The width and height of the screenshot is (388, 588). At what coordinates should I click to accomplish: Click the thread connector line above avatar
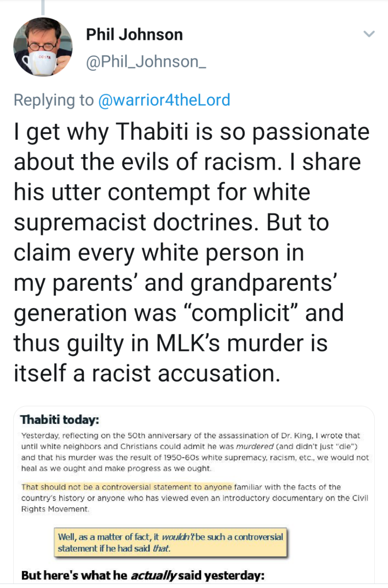[x=43, y=7]
